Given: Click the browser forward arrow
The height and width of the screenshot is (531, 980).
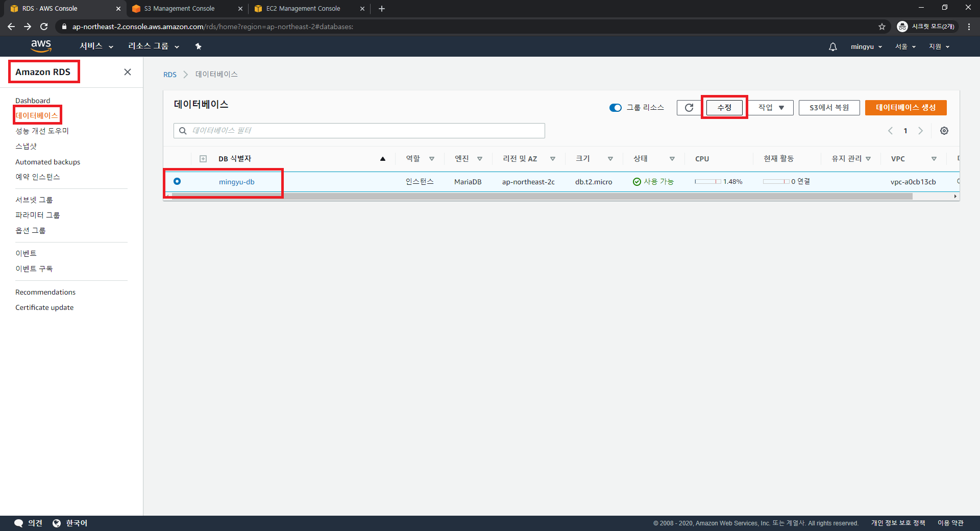Looking at the screenshot, I should coord(28,27).
